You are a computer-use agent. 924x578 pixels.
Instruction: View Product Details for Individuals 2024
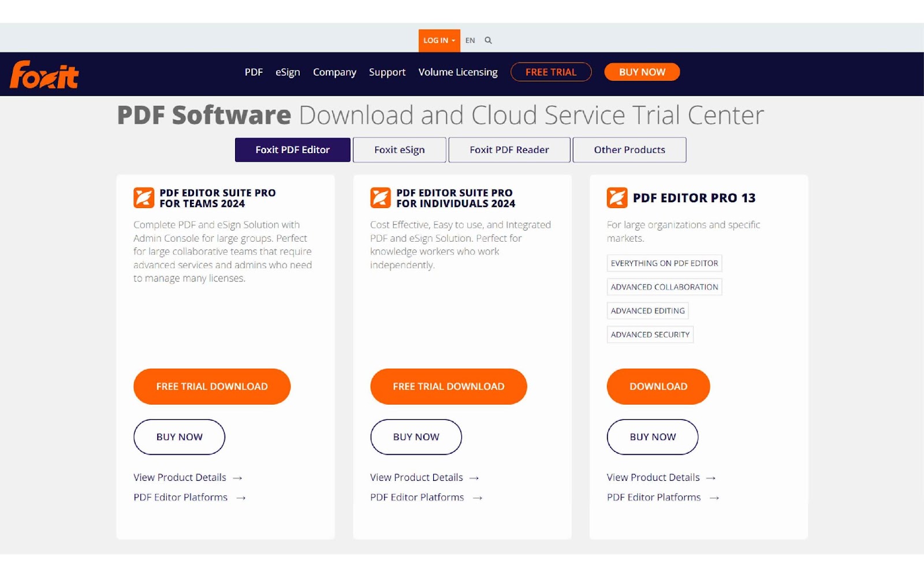[x=424, y=477]
